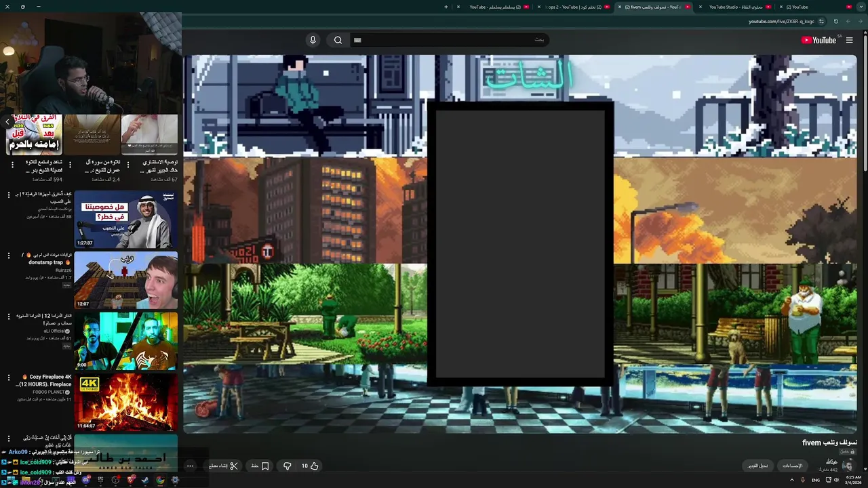Open a new browser tab
The height and width of the screenshot is (488, 868).
(x=446, y=7)
